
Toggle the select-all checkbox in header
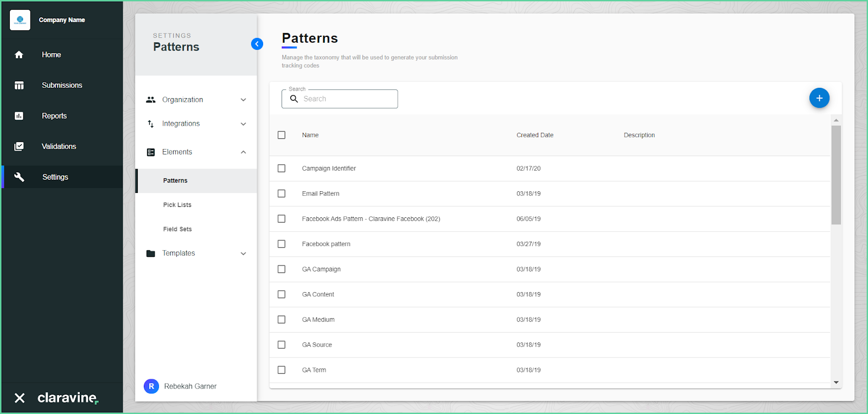[x=282, y=135]
